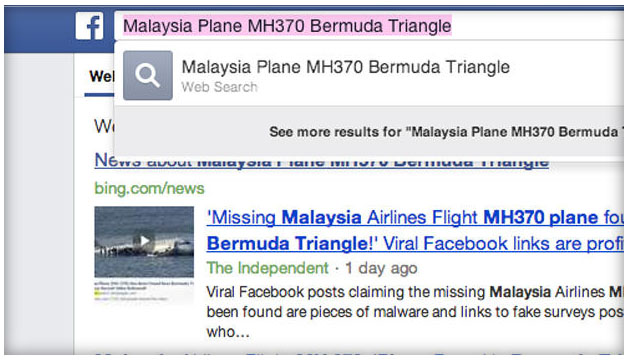630x360 pixels.
Task: Click empty space right of search text
Action: (538, 26)
